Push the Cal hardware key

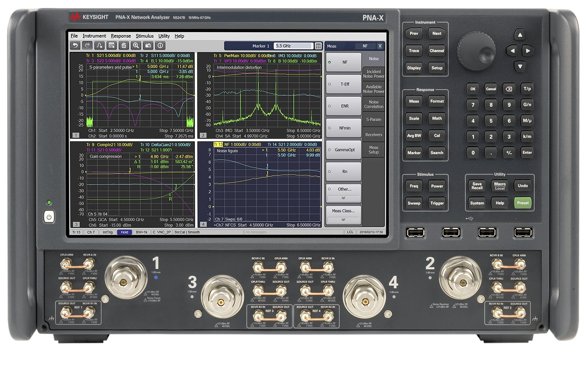click(437, 136)
